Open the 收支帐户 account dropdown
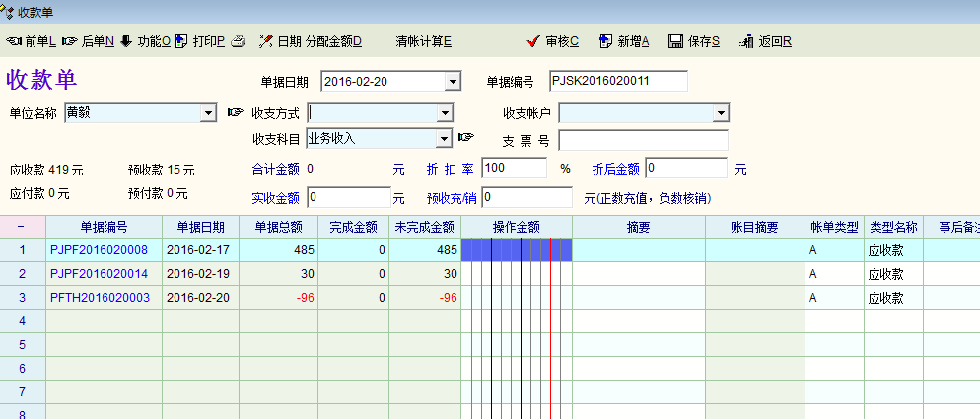This screenshot has width=980, height=419. coord(720,112)
